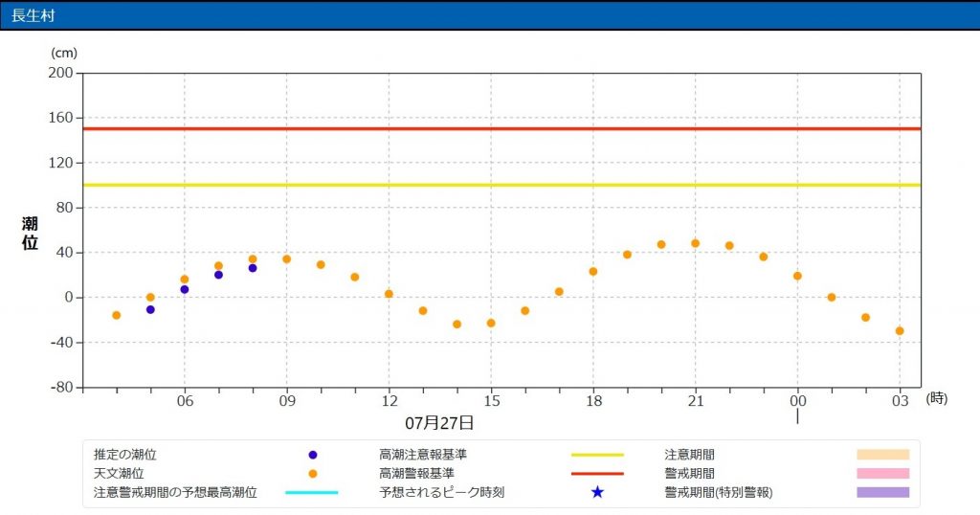Click the orange tide point at hour 17
Screen dimensions: 980x515
coord(559,292)
